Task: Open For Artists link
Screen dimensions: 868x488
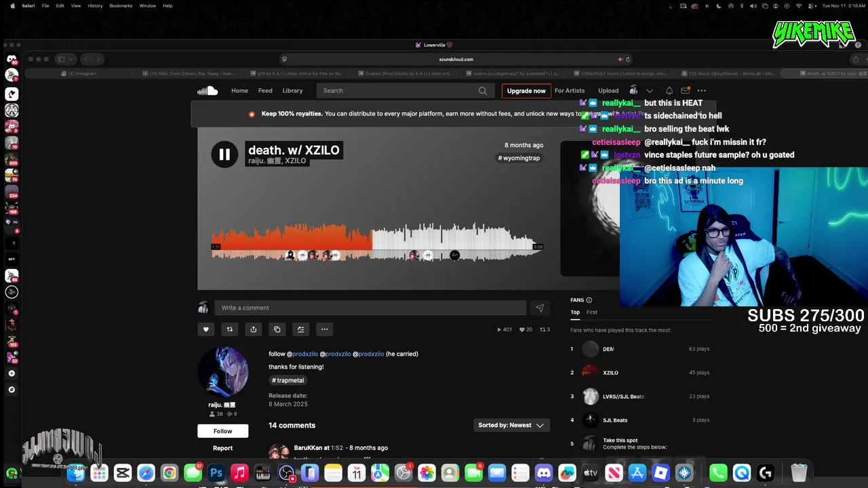Action: coord(570,91)
